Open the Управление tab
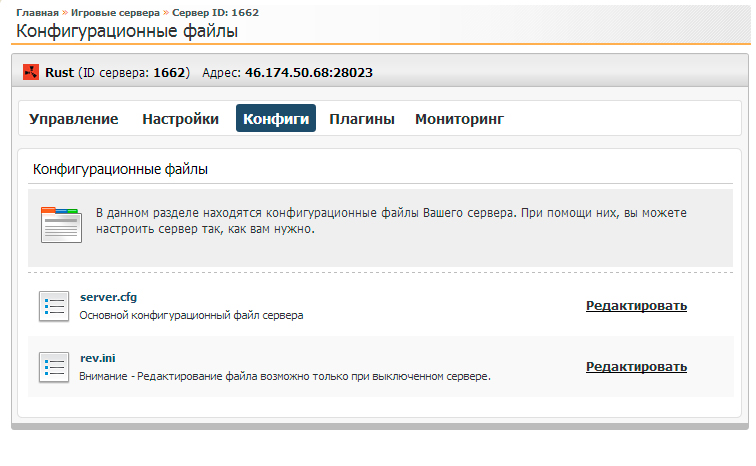Viewport: 756px width, 466px height. (74, 119)
